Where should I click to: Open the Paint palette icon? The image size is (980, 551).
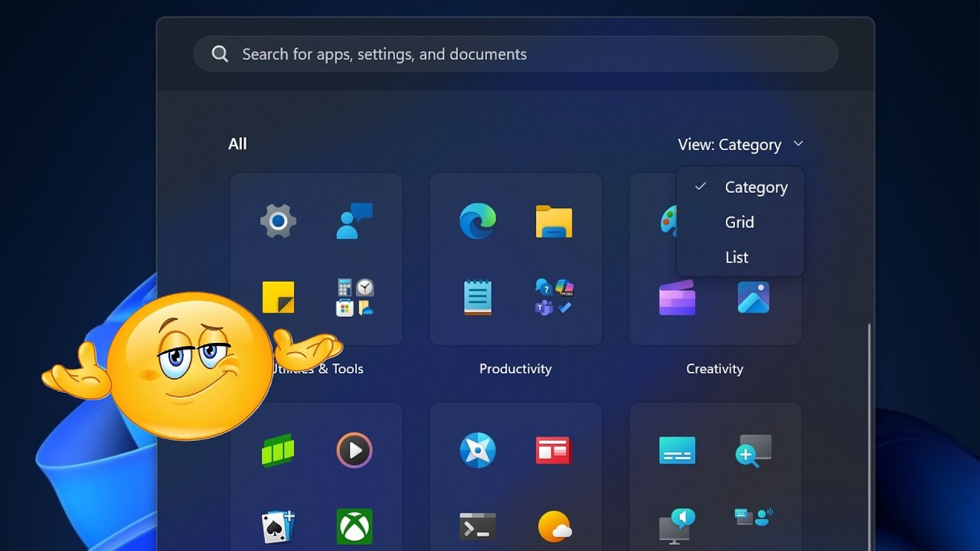point(668,221)
